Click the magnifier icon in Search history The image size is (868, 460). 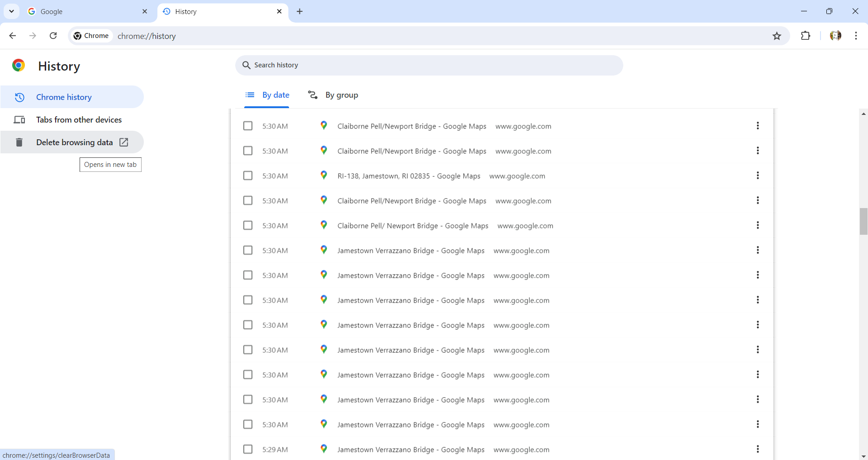pyautogui.click(x=246, y=65)
